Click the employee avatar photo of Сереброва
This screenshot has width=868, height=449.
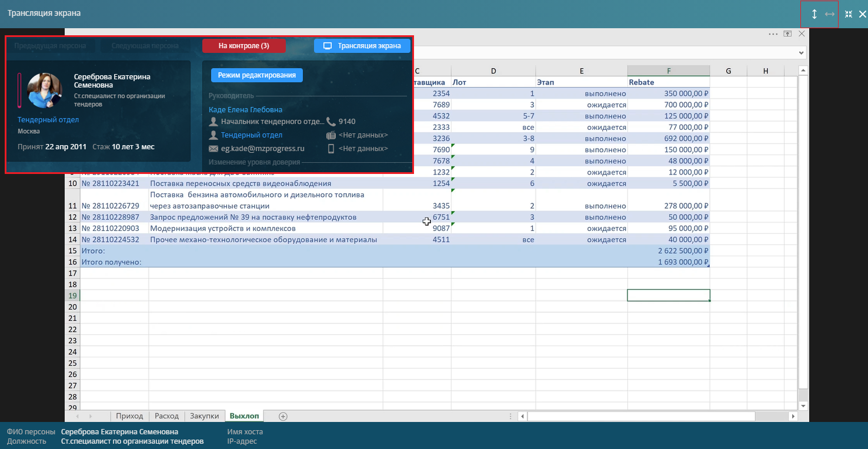[x=45, y=91]
